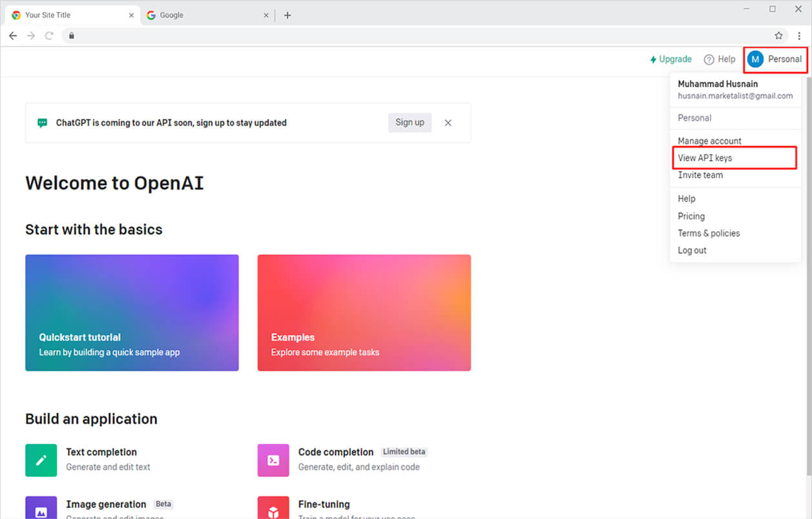Dismiss the ChatGPT announcement banner
The width and height of the screenshot is (812, 519).
tap(448, 123)
